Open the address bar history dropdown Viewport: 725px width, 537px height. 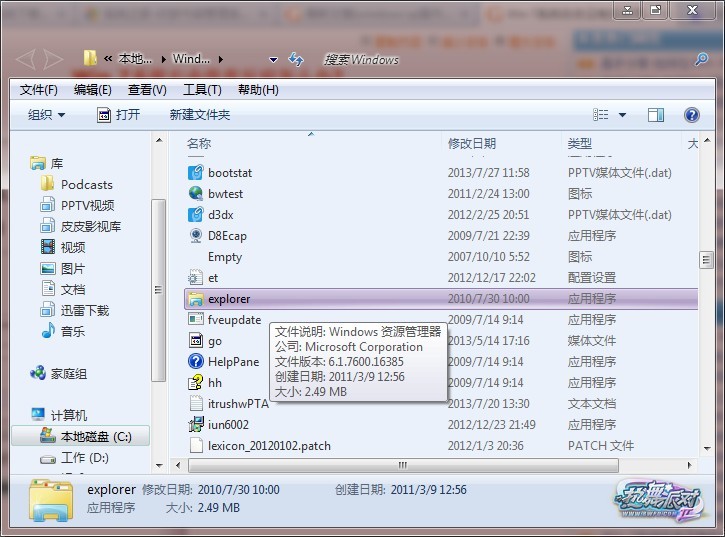pos(273,60)
